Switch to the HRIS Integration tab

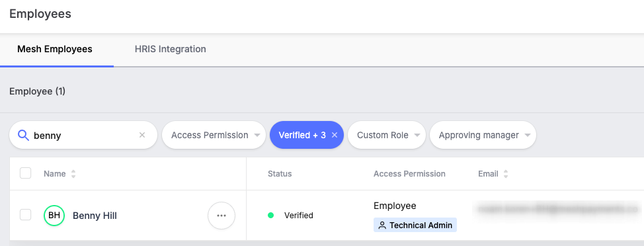pos(171,50)
